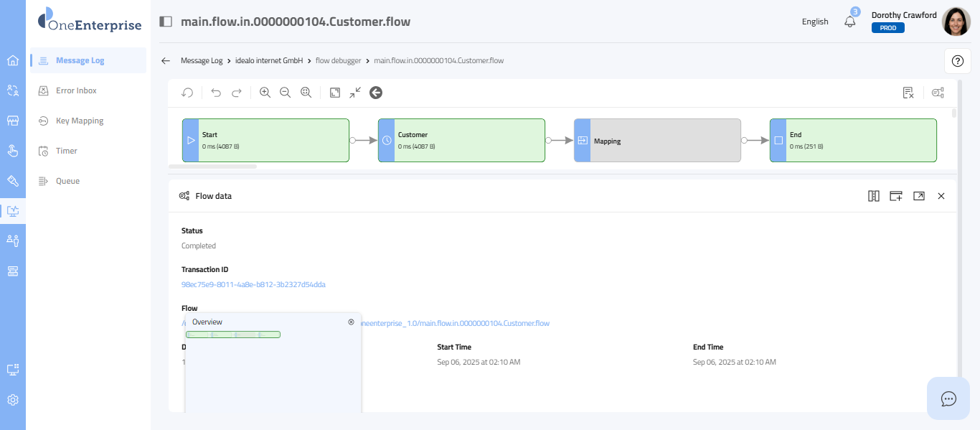
Task: Toggle the sidebar panel icon beside title
Action: (166, 22)
